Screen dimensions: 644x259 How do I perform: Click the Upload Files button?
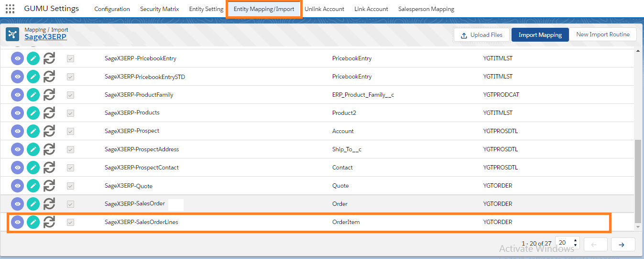point(481,35)
